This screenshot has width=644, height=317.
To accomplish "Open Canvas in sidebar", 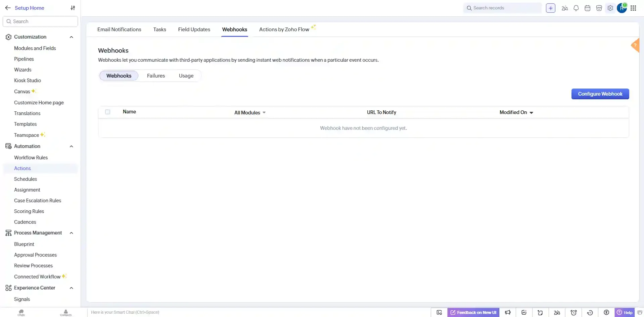I will click(x=22, y=92).
